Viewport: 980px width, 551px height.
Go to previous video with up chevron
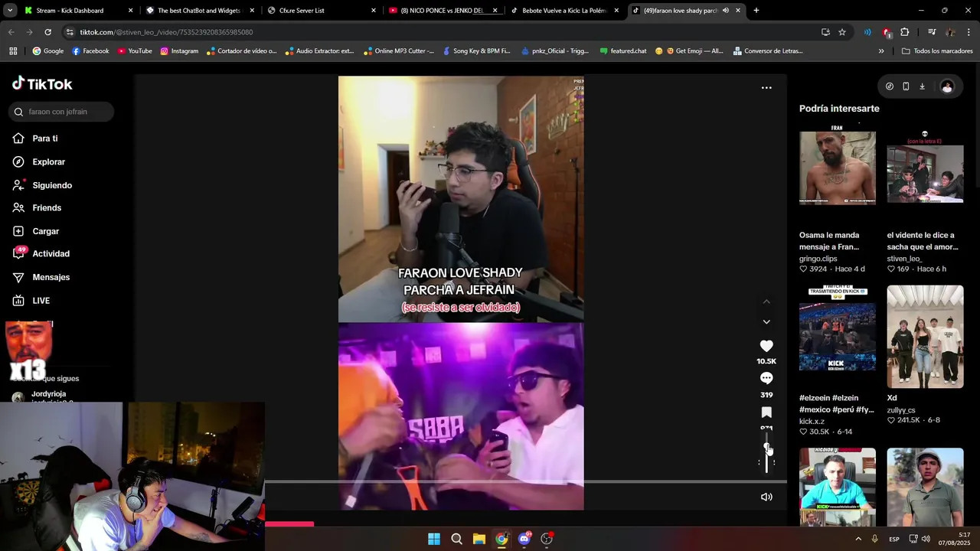tap(766, 302)
